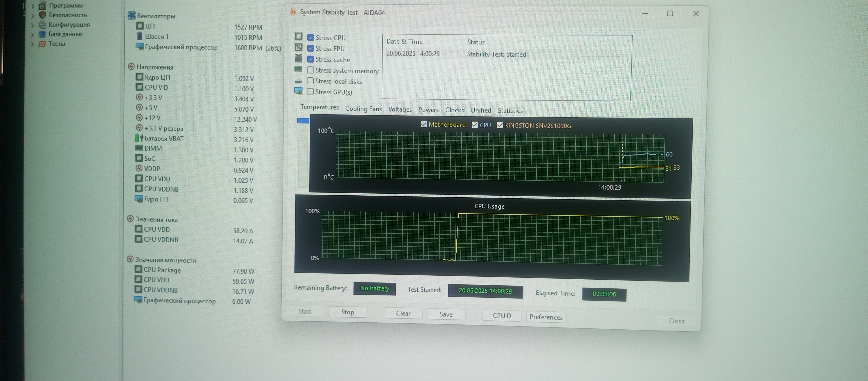Enable Stress system memory checkbox
868x381 pixels.
point(310,70)
